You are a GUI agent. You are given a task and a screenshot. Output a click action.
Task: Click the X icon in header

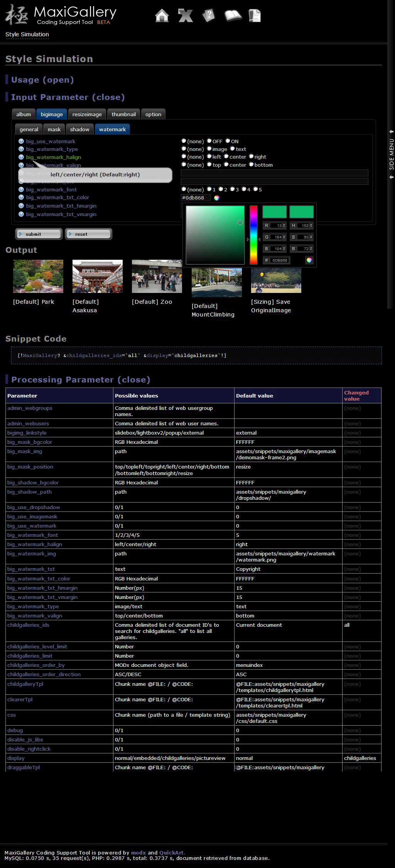(185, 16)
